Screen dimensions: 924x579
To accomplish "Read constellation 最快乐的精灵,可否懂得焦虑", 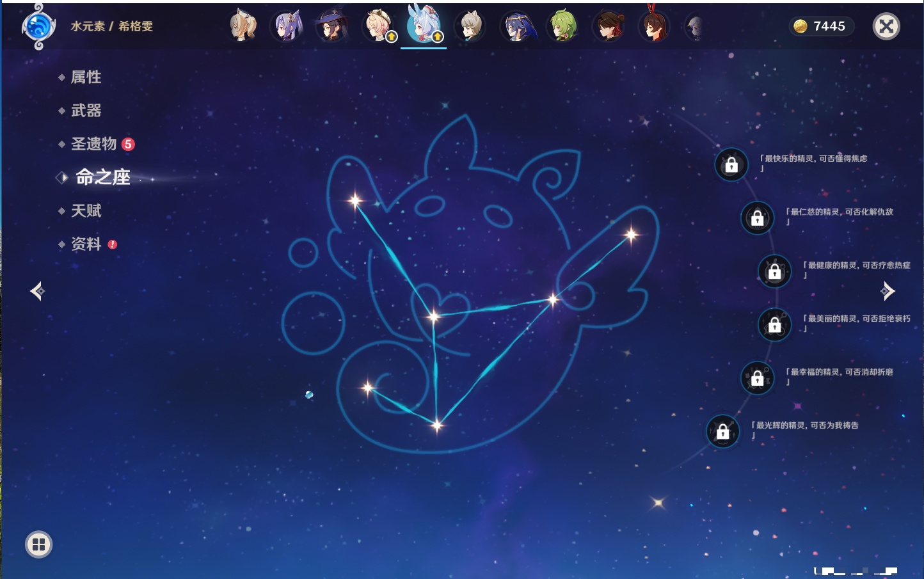I will tap(813, 163).
